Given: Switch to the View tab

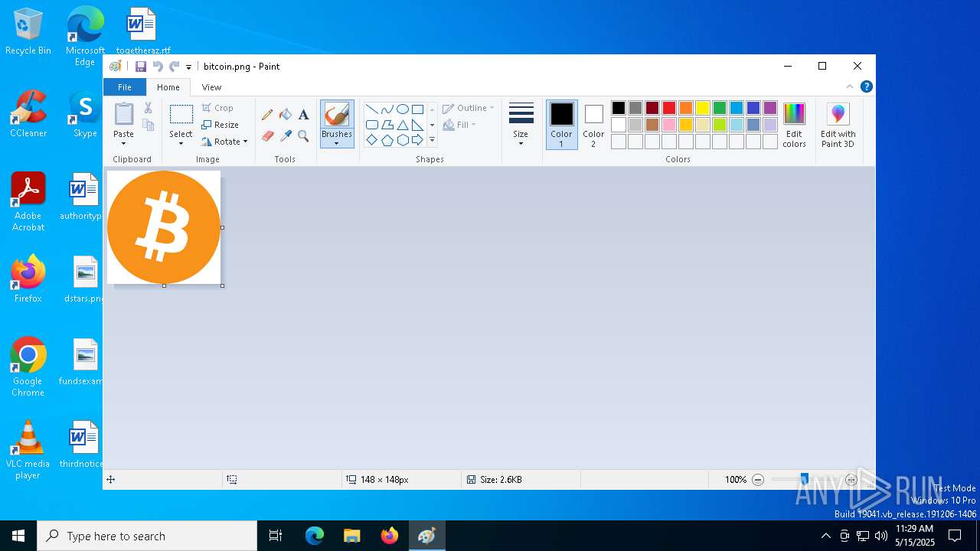Looking at the screenshot, I should (211, 87).
